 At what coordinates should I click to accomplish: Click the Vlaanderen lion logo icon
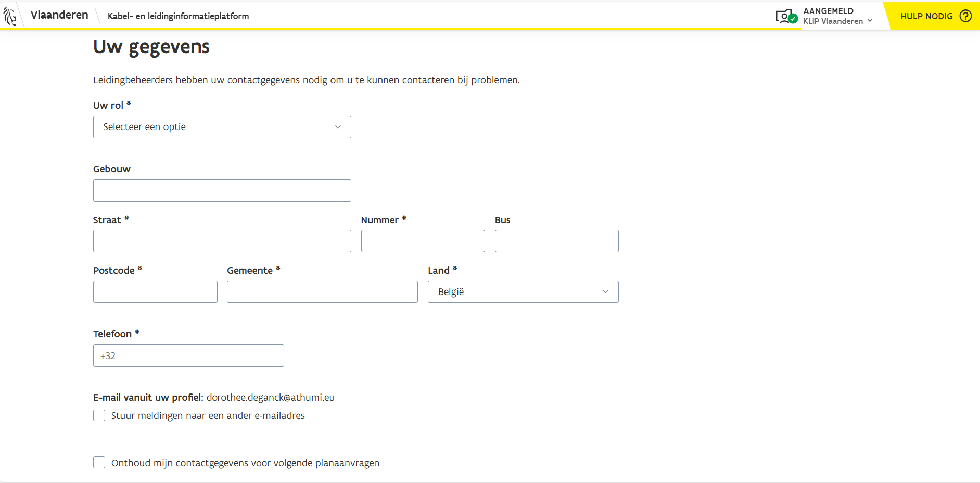pos(10,16)
